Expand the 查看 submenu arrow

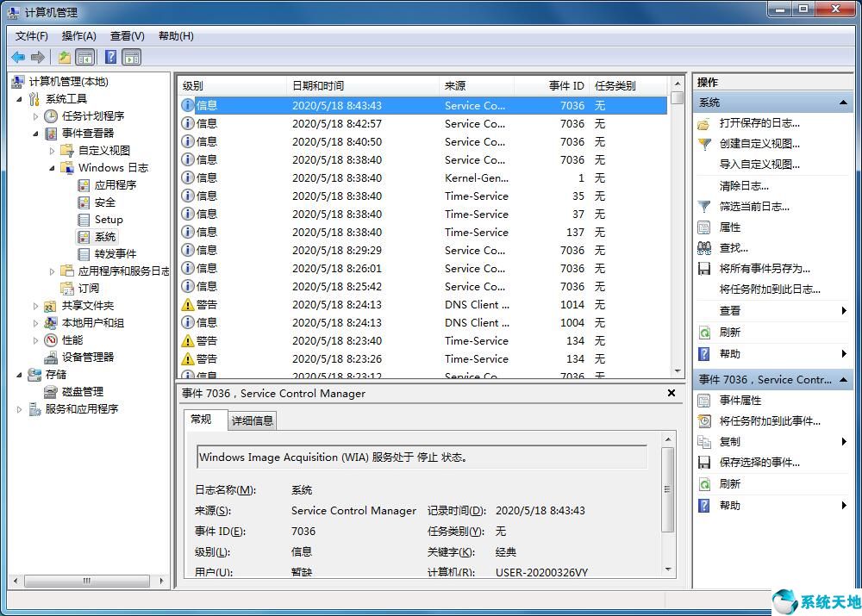842,311
